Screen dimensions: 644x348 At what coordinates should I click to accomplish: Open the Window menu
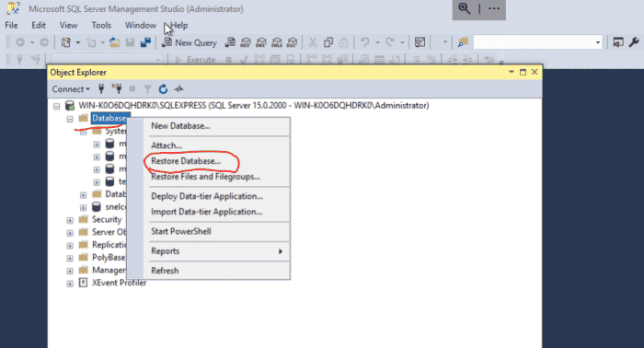[141, 25]
